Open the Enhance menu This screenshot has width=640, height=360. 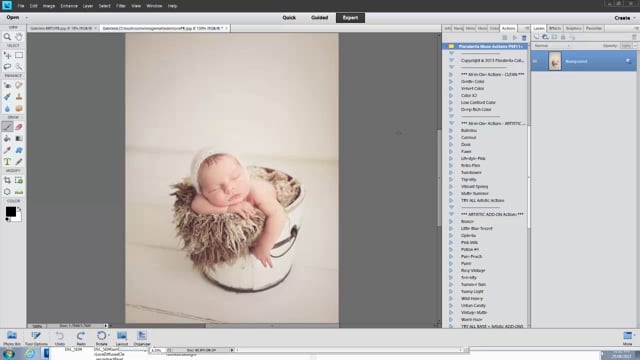[x=69, y=6]
